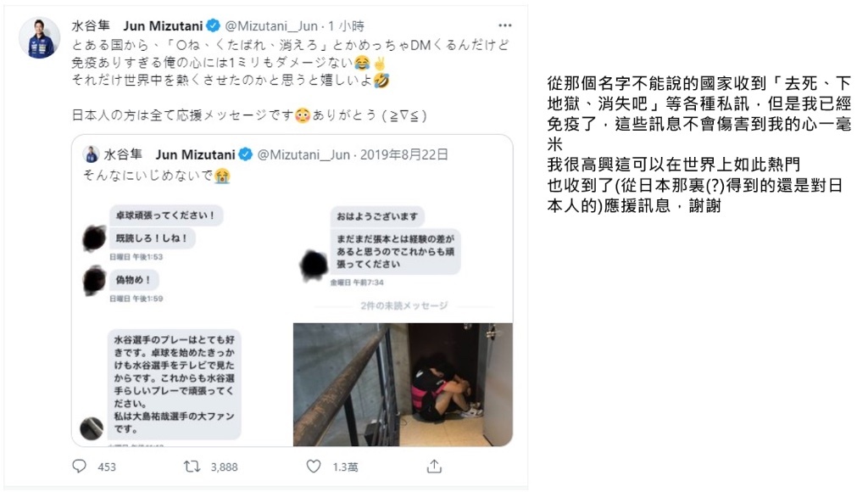Open the DM screenshot with おはようございます message
Viewport: 868px width, 492px height.
click(x=403, y=254)
